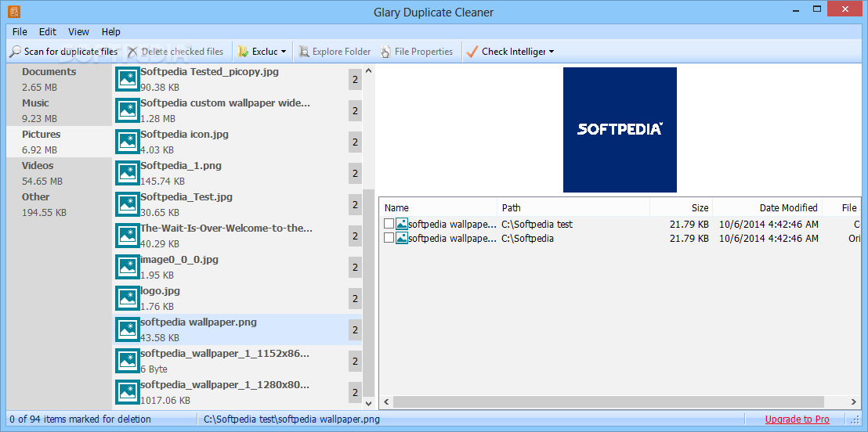The width and height of the screenshot is (868, 432).
Task: Select the image0_0_0.jpg file name
Action: click(x=180, y=259)
